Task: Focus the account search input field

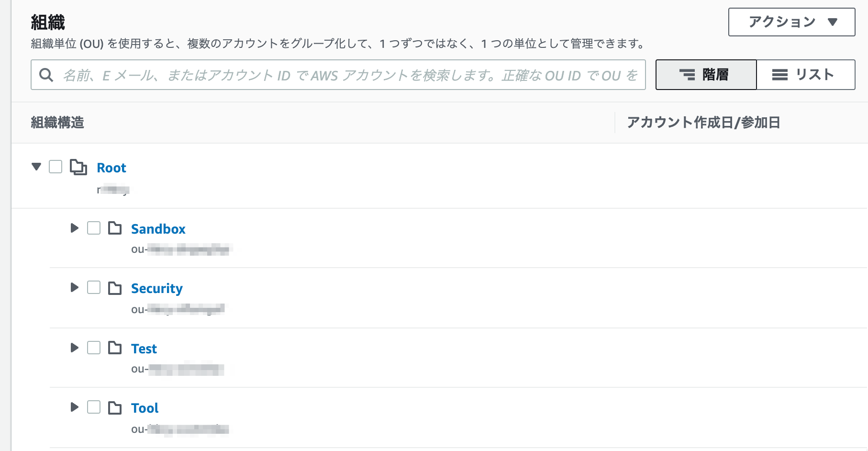Action: pyautogui.click(x=338, y=75)
